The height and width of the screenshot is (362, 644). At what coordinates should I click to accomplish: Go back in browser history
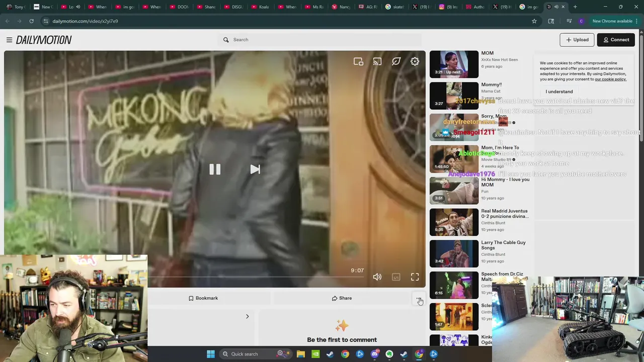coord(8,21)
